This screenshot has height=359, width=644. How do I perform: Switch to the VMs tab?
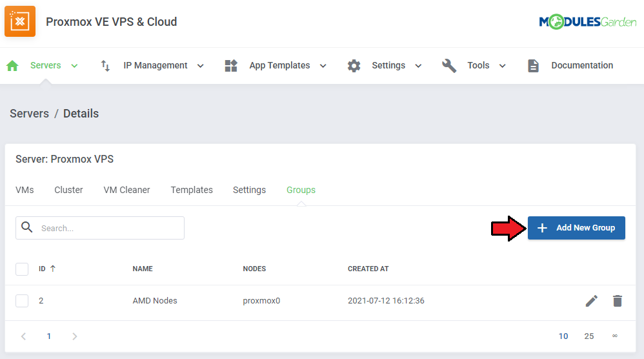click(x=25, y=190)
